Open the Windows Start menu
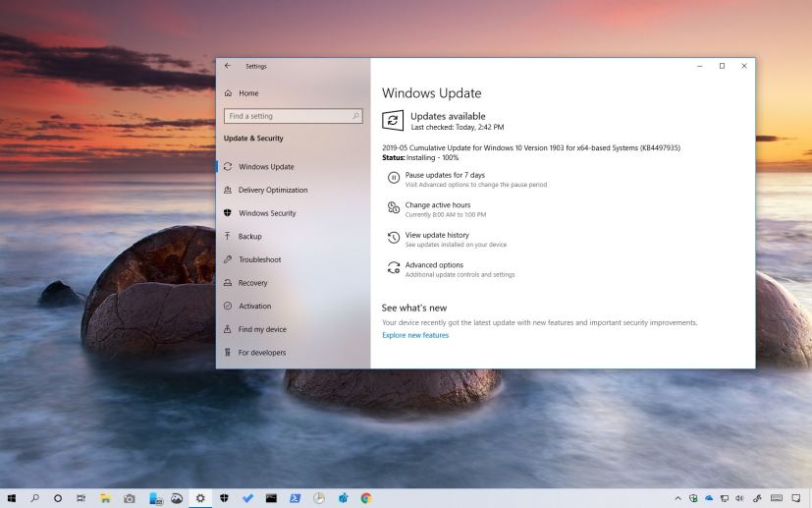 click(12, 498)
